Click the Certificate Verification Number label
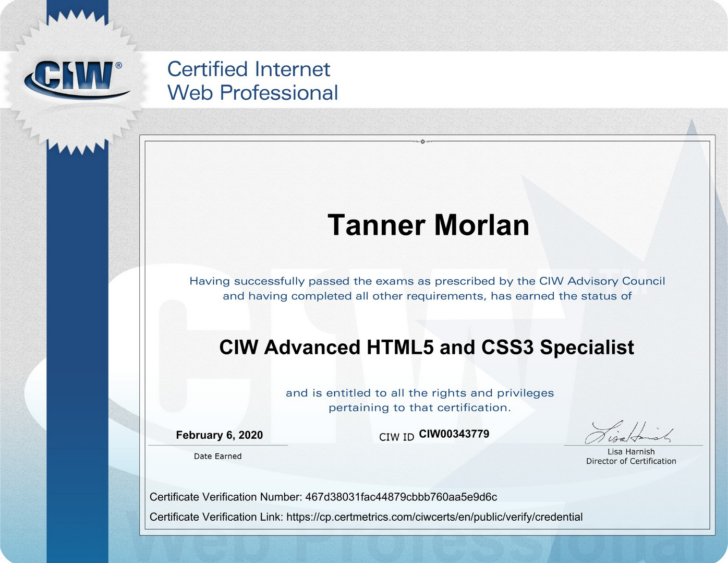Image resolution: width=728 pixels, height=563 pixels. (x=226, y=497)
